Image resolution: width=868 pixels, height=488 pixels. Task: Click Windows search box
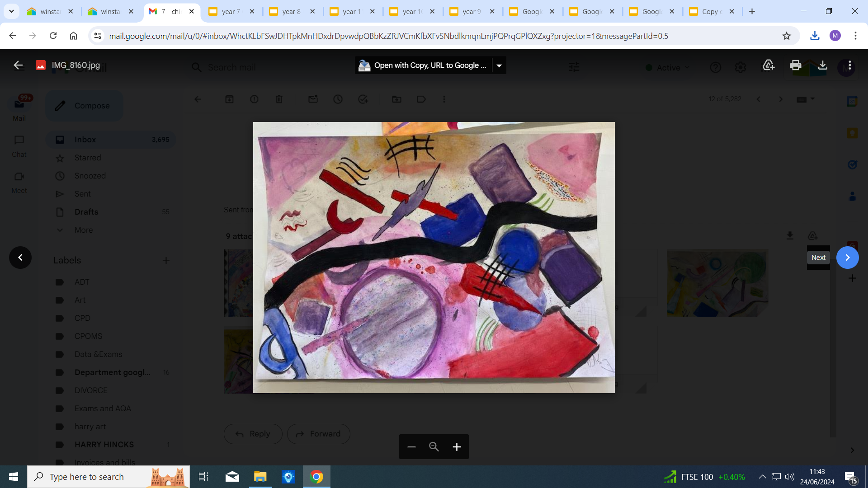108,477
